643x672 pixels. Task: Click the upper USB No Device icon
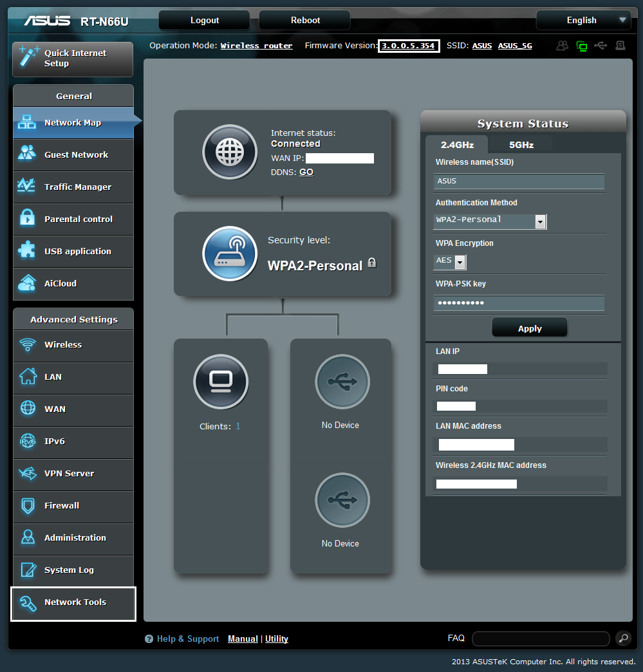pos(342,382)
